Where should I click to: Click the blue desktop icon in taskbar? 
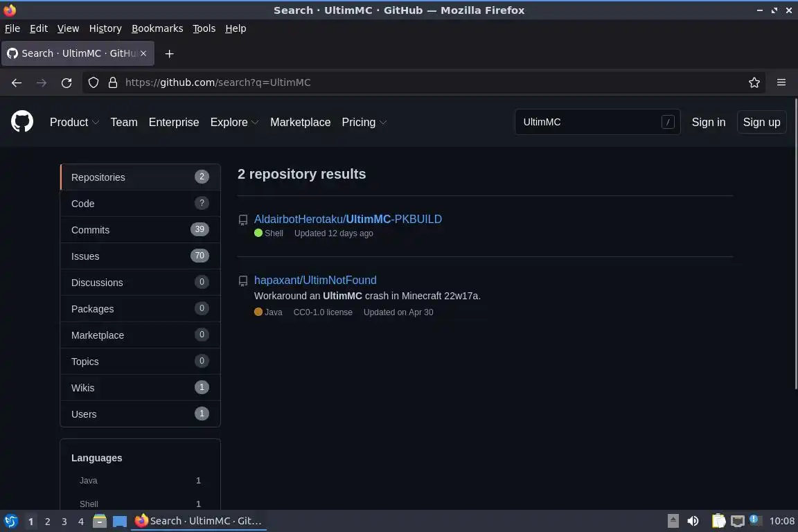coord(120,522)
